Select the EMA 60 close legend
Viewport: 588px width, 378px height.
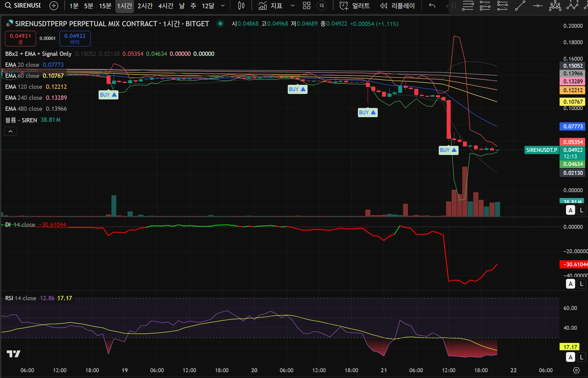22,76
